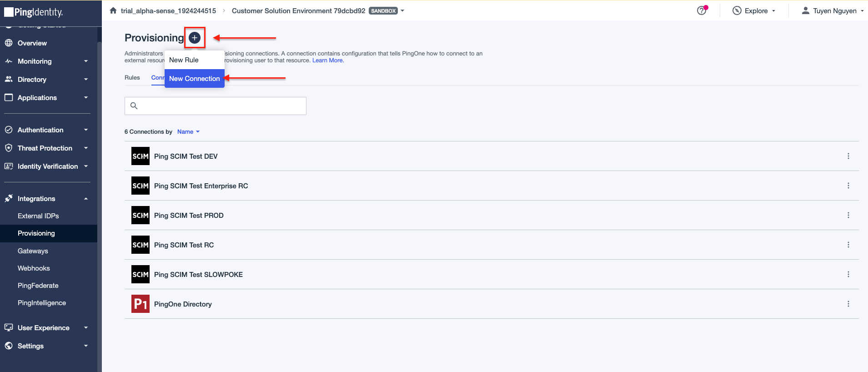The image size is (868, 372).
Task: Click the Monitoring pulse icon
Action: point(9,61)
